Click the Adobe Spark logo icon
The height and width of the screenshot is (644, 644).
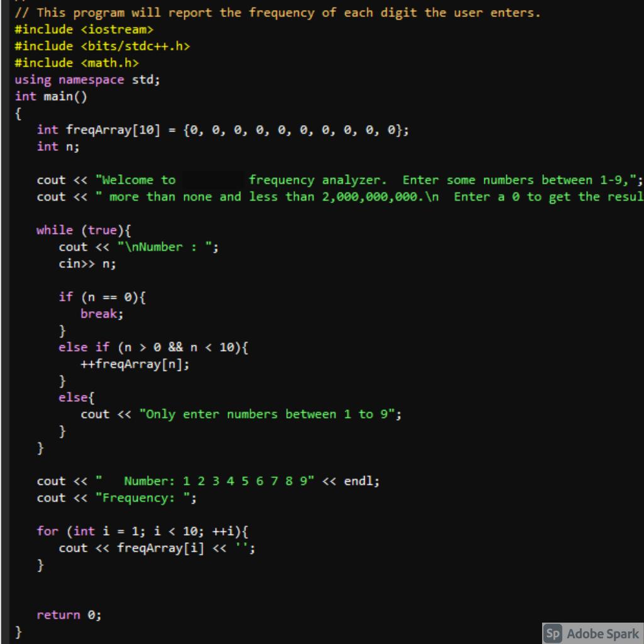[553, 634]
